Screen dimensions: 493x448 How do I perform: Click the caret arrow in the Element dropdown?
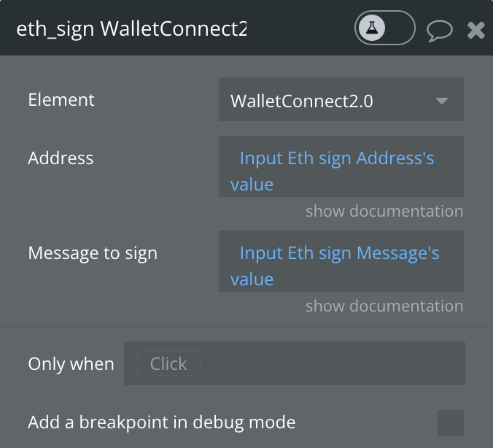pyautogui.click(x=442, y=101)
